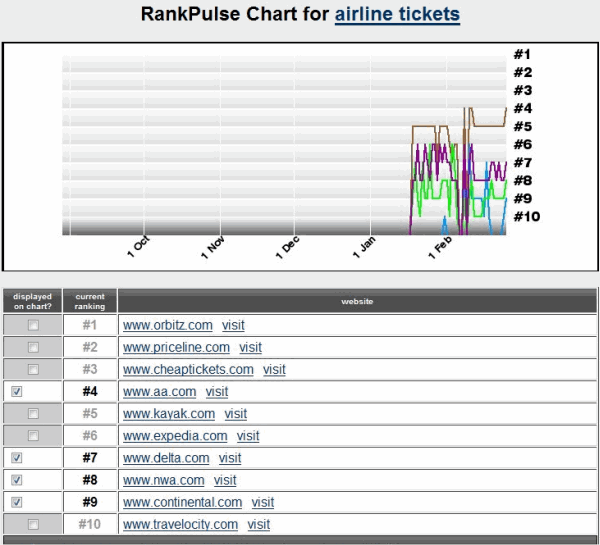The width and height of the screenshot is (600, 545).
Task: Click visit next to www.kayak.com
Action: tap(235, 414)
